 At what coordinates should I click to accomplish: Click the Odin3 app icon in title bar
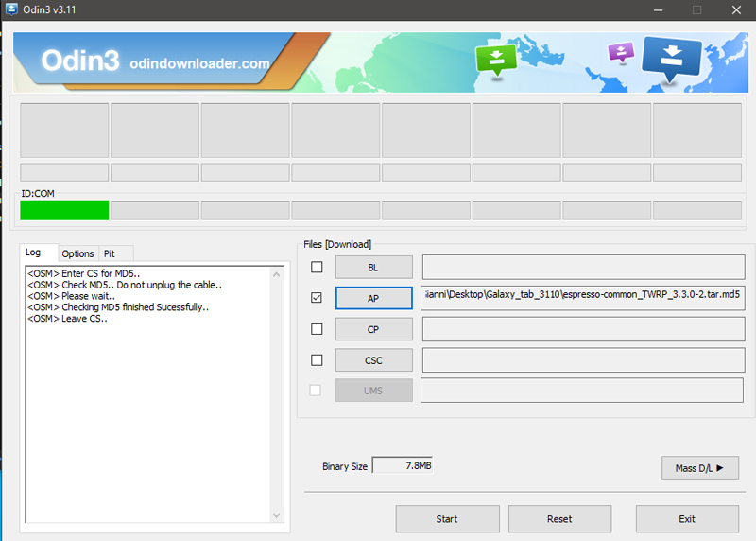coord(11,9)
